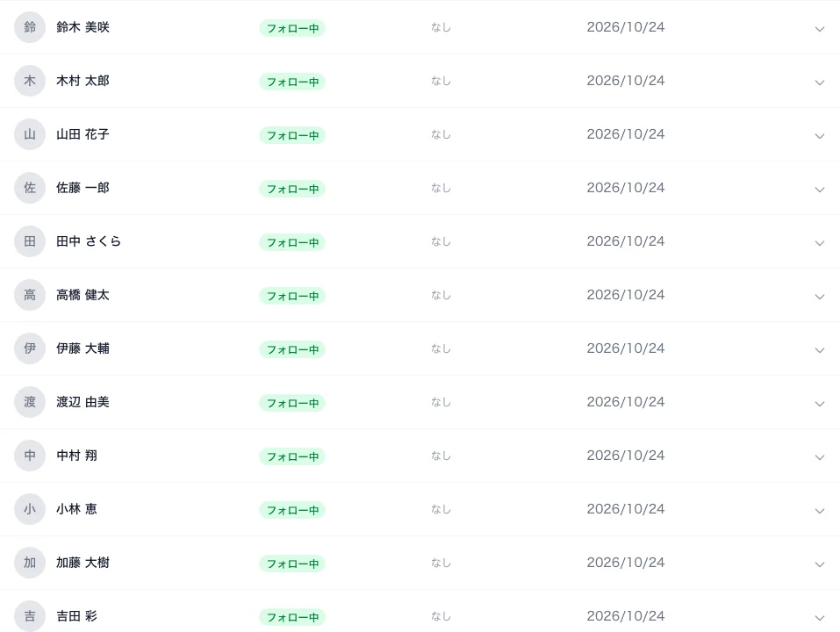Expand details for 山田 花子 row

[819, 136]
